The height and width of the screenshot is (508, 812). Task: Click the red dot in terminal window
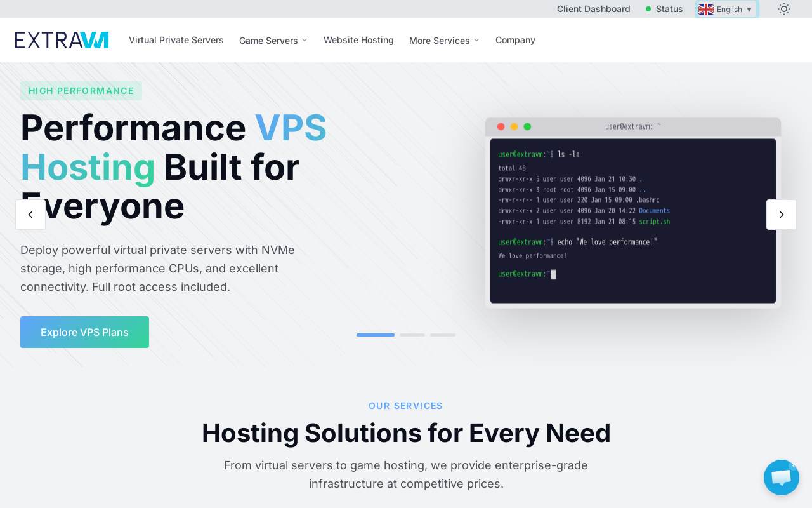pos(501,126)
